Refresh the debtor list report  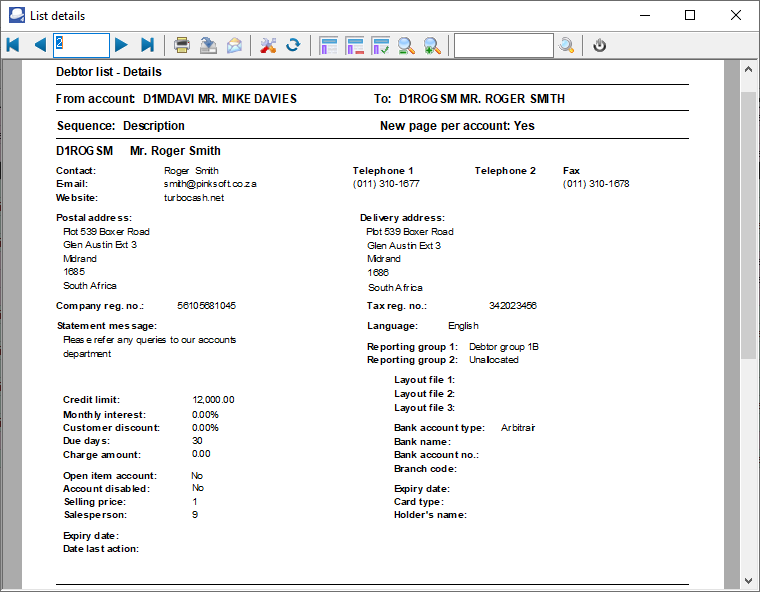(294, 45)
